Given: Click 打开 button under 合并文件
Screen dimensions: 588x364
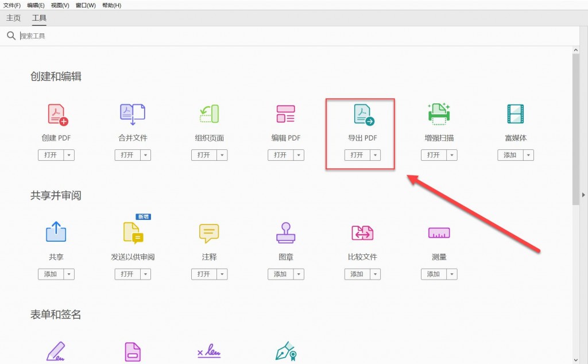Looking at the screenshot, I should tap(127, 155).
